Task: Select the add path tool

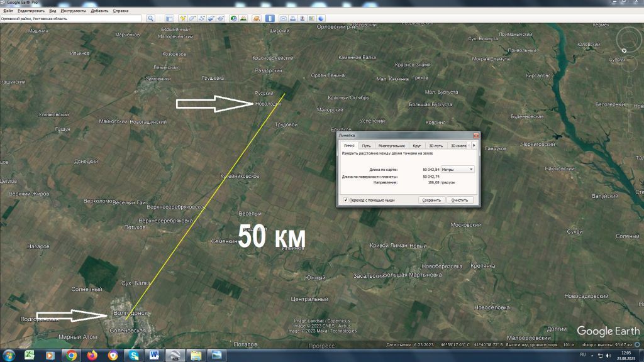Action: coord(203,19)
